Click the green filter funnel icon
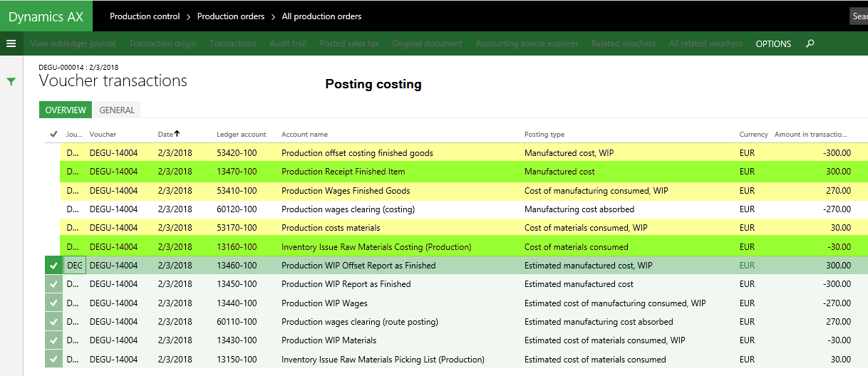Screen dimensions: 868x376 [11, 82]
